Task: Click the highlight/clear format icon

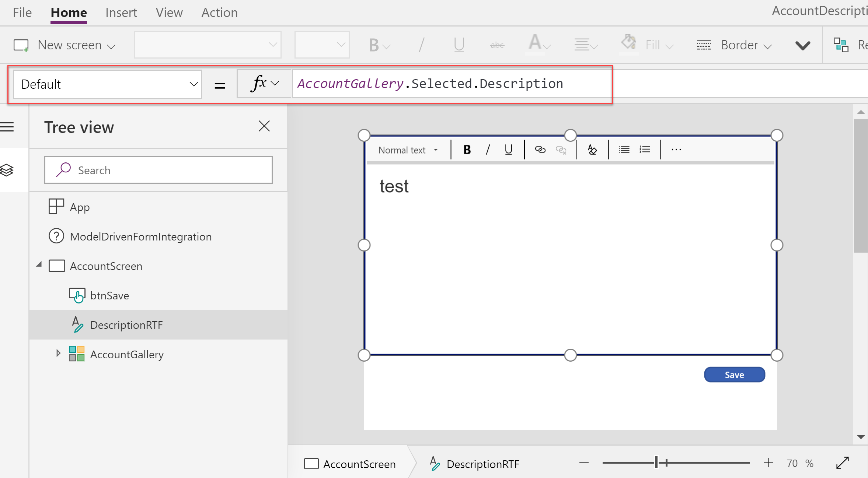Action: 592,150
